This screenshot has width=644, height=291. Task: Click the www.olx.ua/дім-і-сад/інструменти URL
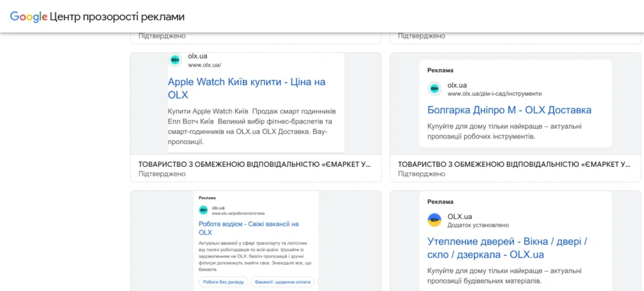[494, 94]
